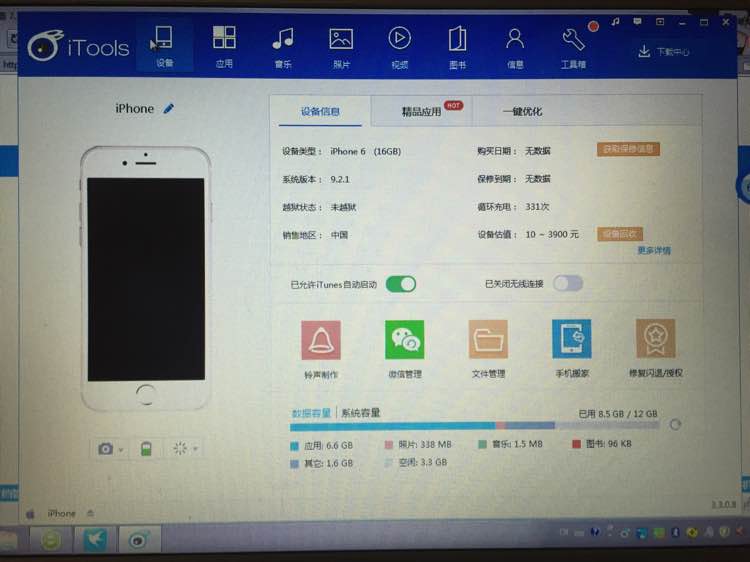This screenshot has width=750, height=562.
Task: Open 修复闪退/授权 repair tool
Action: (656, 348)
